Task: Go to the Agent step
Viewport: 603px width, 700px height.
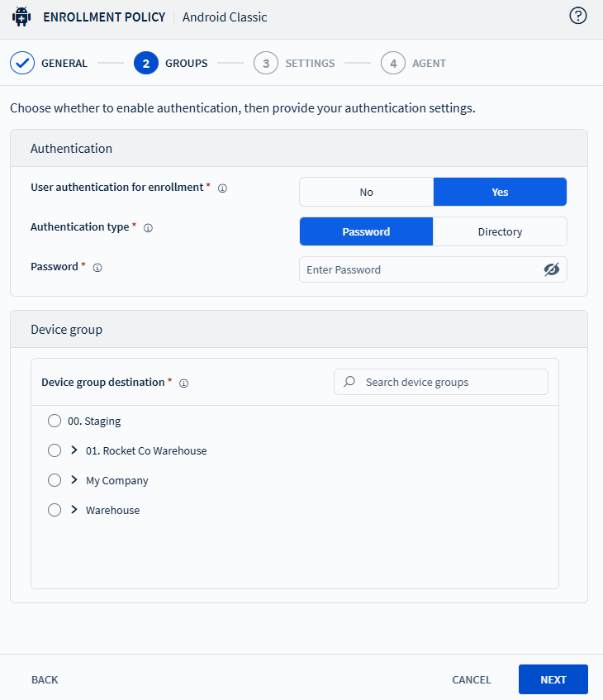Action: point(414,63)
